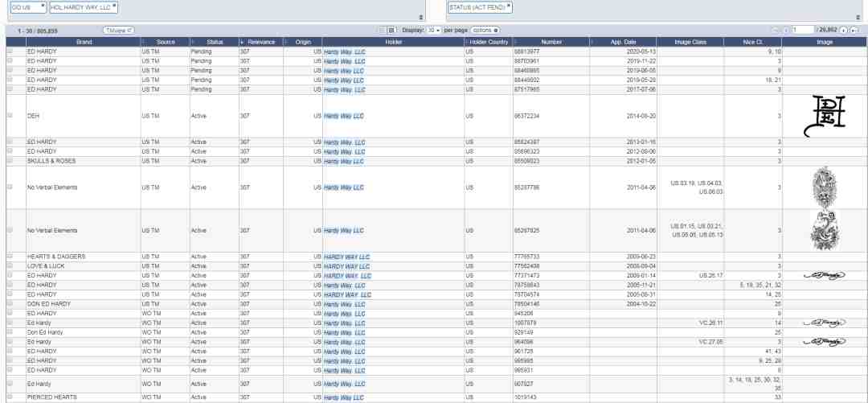Viewport: 868px width, 403px height.
Task: Open the per page count dropdown
Action: tap(434, 31)
